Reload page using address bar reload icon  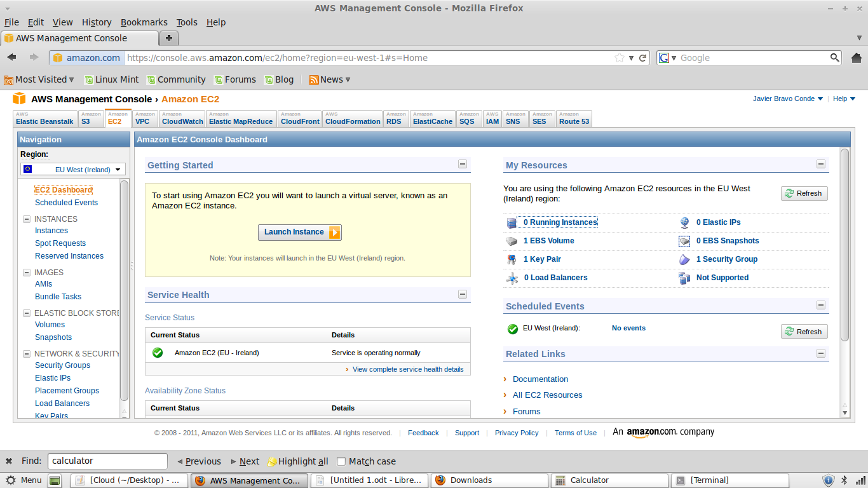pos(643,58)
